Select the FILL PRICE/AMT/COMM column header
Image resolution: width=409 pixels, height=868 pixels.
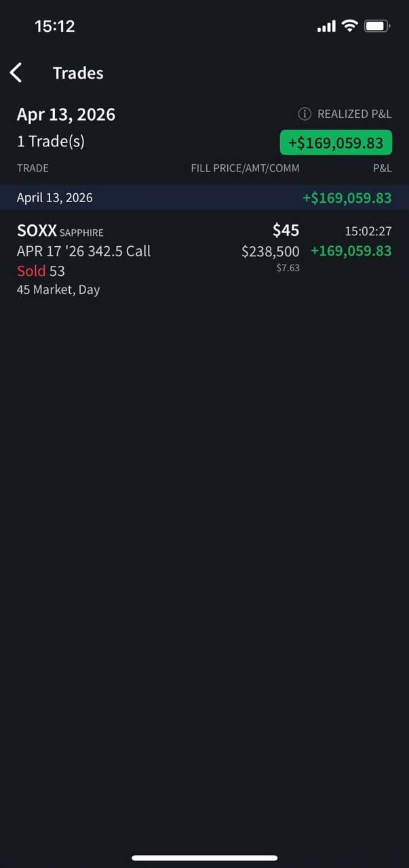pos(245,168)
